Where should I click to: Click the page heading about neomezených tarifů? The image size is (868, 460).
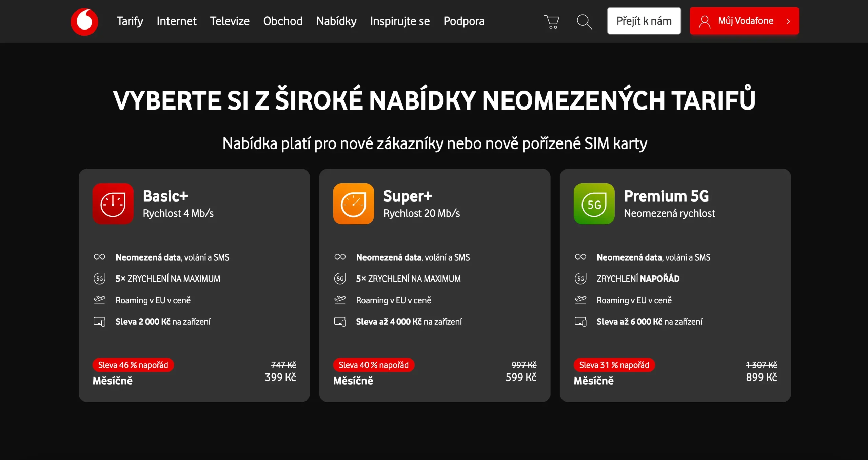pos(434,99)
